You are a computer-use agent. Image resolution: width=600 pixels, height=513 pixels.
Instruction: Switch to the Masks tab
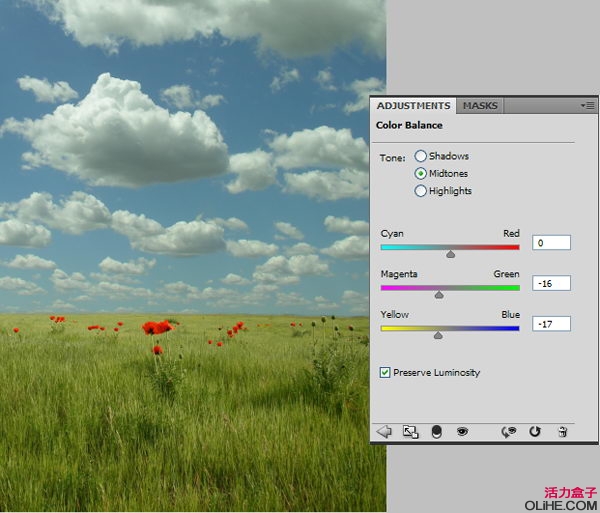(480, 106)
